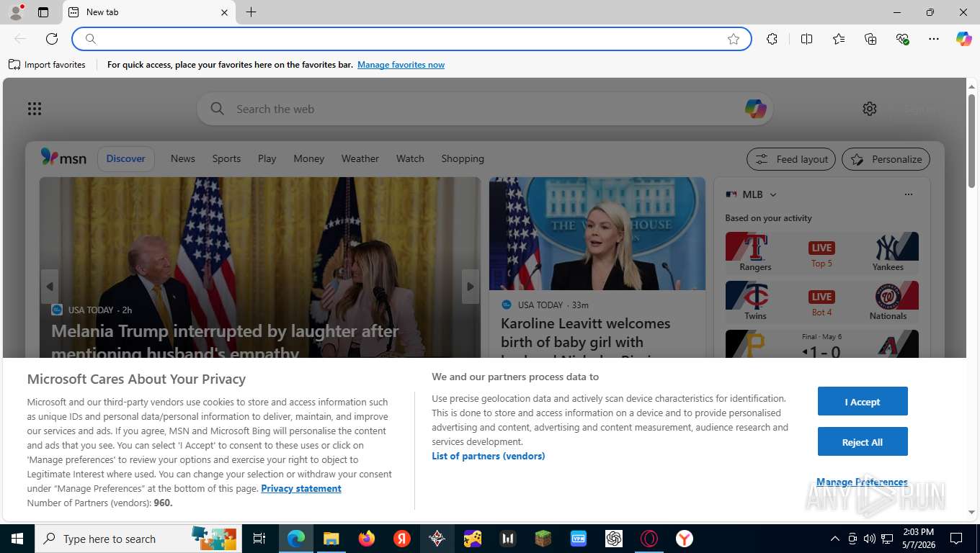The height and width of the screenshot is (553, 980).
Task: Open the Copilot sidebar icon
Action: pyautogui.click(x=964, y=39)
